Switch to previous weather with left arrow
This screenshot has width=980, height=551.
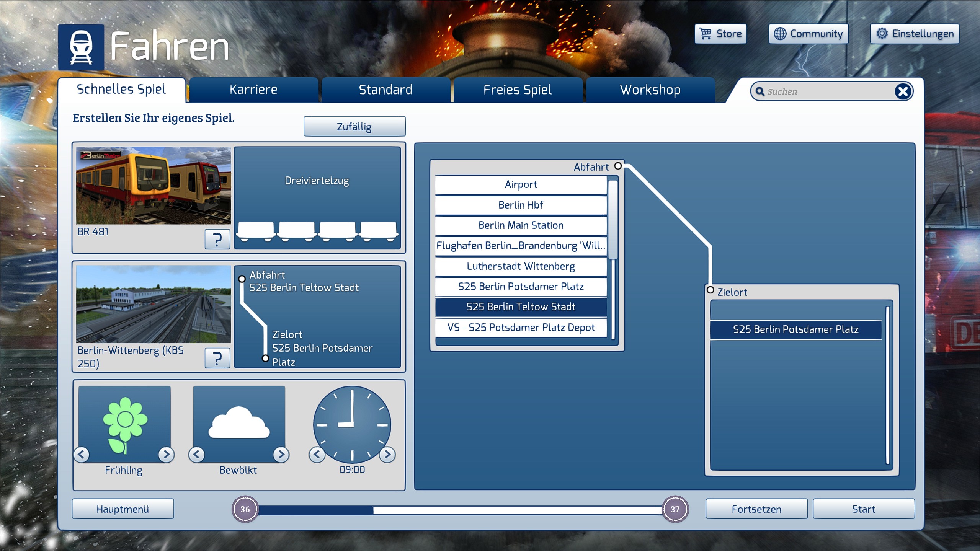coord(197,454)
